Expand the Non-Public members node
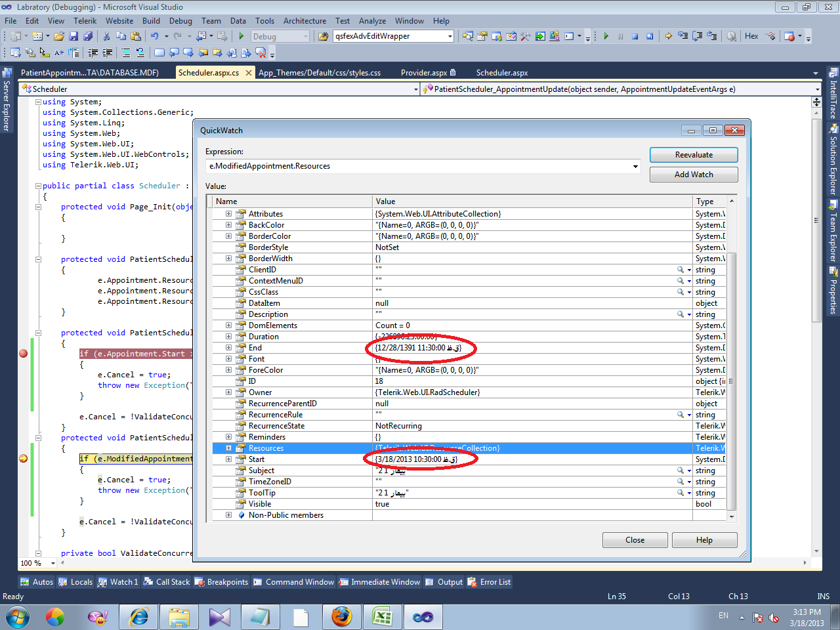The image size is (840, 630). point(228,515)
